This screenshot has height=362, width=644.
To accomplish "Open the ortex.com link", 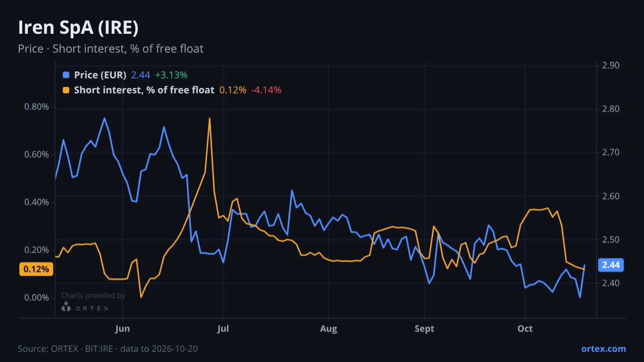I will pyautogui.click(x=603, y=349).
